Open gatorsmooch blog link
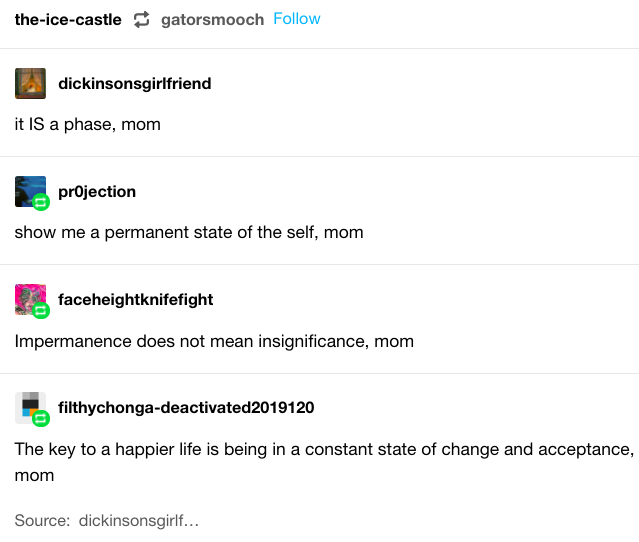 (213, 20)
